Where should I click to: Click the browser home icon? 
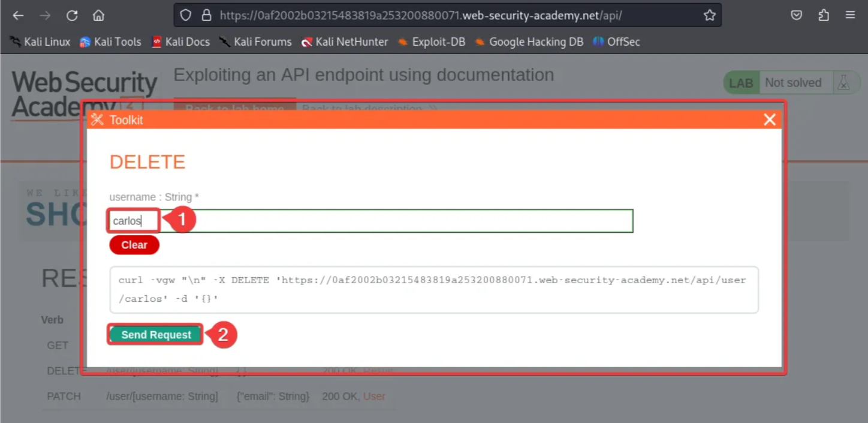pyautogui.click(x=99, y=16)
